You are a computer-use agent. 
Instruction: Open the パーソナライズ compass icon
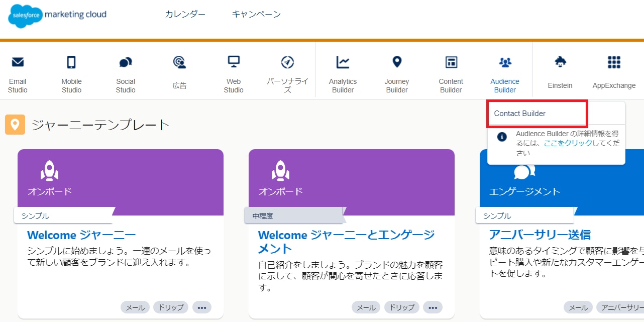click(x=287, y=62)
